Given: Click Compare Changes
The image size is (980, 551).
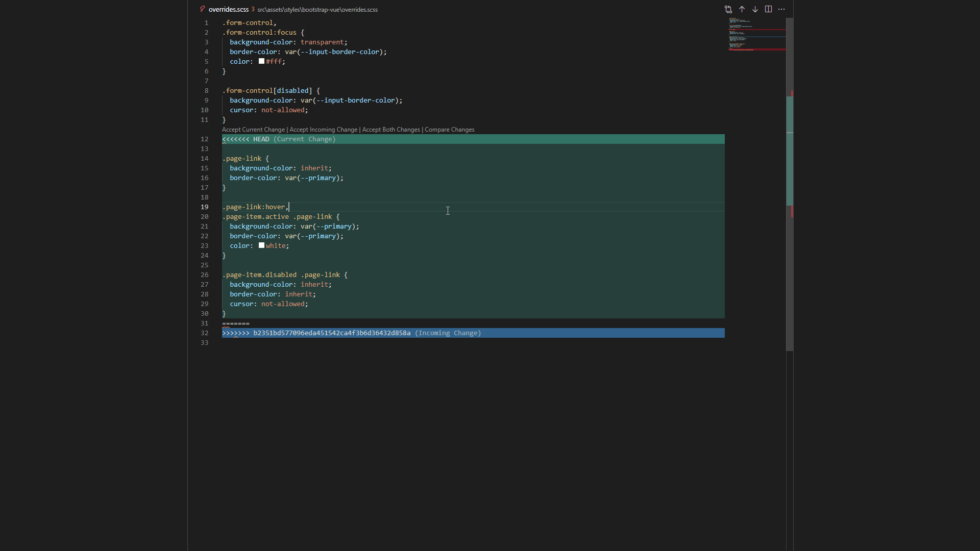Looking at the screenshot, I should click(450, 130).
